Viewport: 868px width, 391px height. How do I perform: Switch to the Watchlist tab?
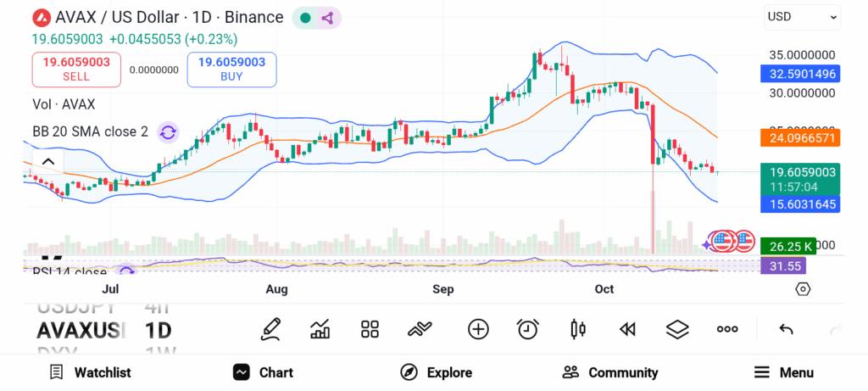click(90, 372)
